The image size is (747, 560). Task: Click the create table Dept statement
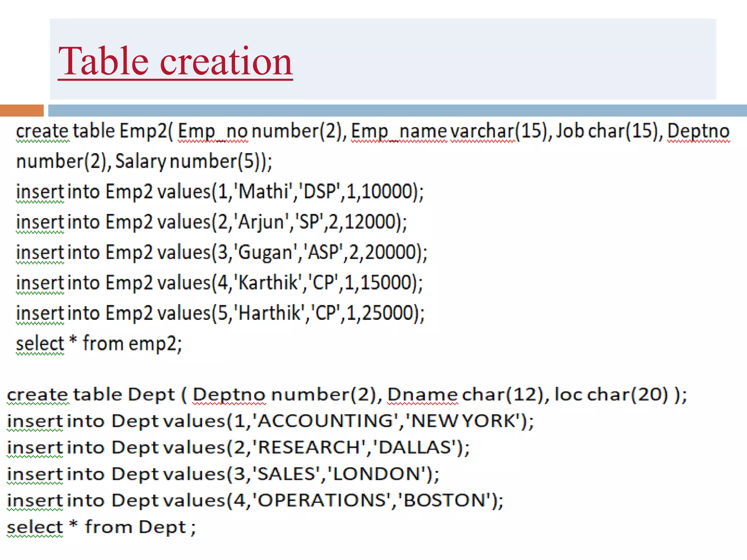pyautogui.click(x=347, y=395)
